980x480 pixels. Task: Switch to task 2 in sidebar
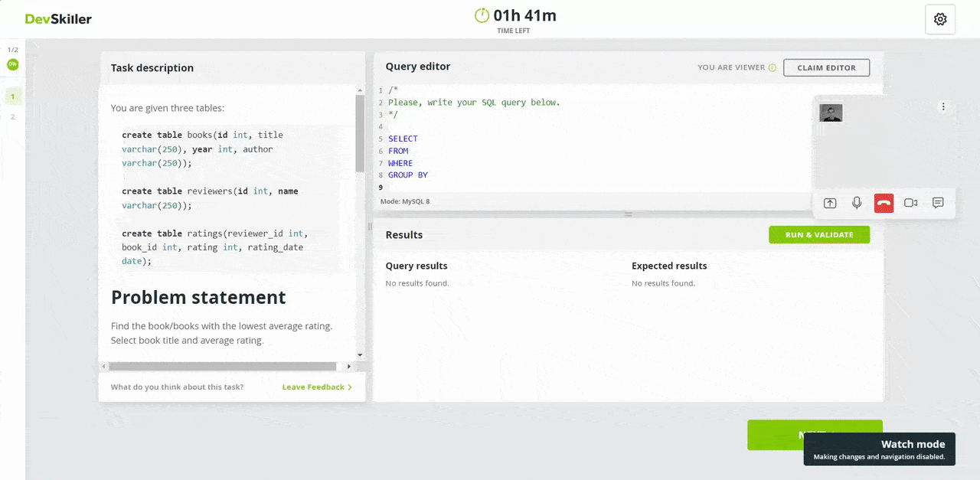12,117
